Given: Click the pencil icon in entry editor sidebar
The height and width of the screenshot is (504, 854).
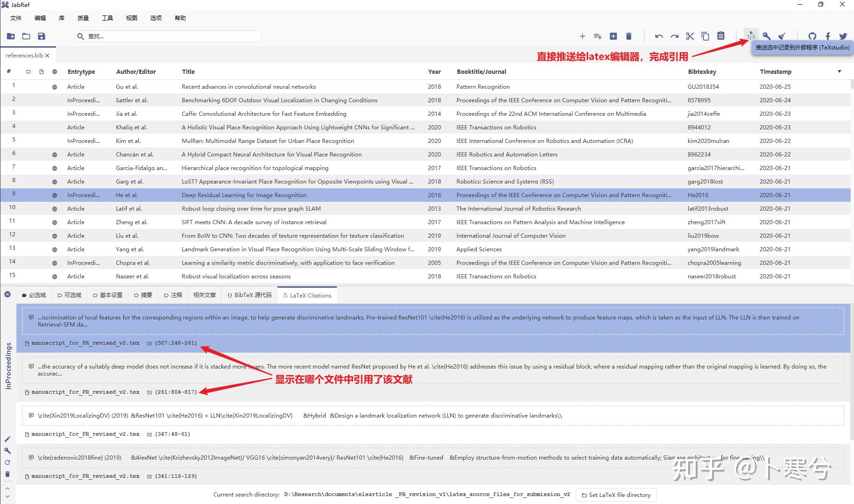Looking at the screenshot, I should (x=7, y=439).
